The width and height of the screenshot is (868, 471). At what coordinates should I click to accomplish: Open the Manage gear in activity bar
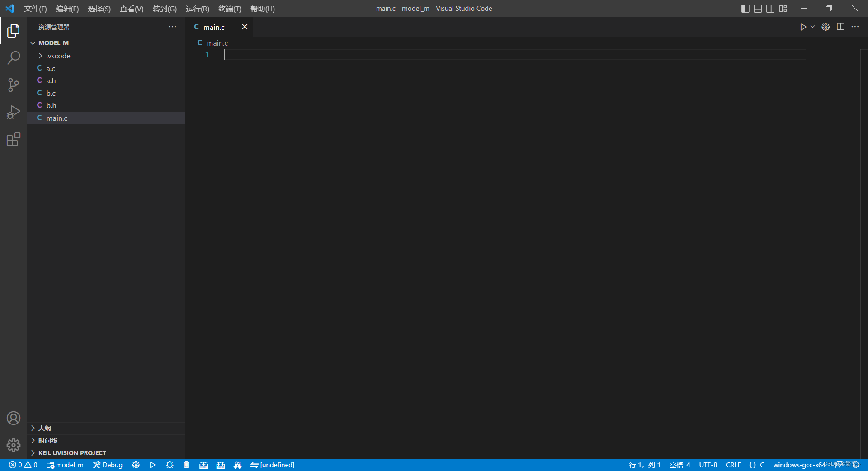14,445
